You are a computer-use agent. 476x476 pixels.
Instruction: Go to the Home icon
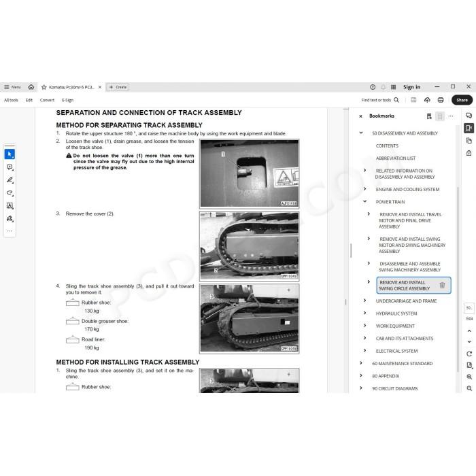[31, 87]
